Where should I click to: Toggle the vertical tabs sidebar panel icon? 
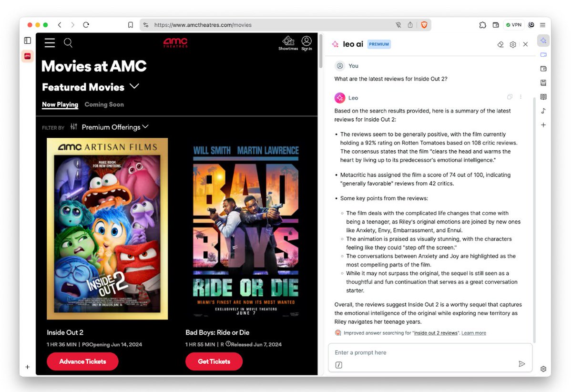click(x=28, y=41)
